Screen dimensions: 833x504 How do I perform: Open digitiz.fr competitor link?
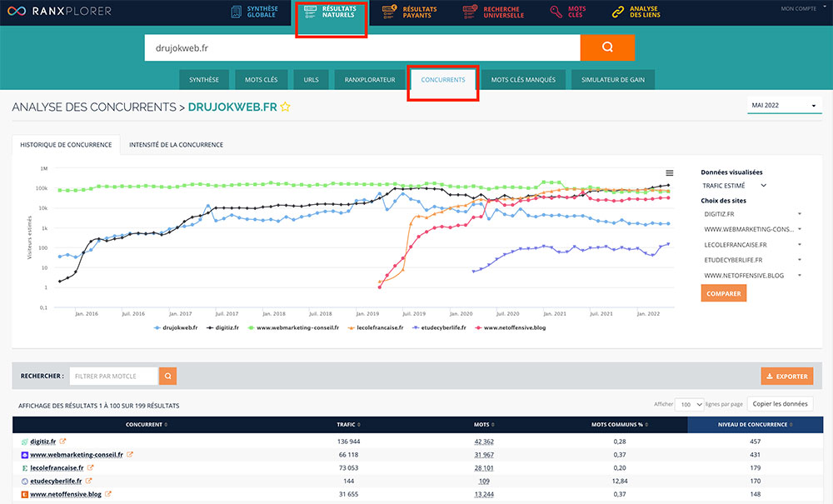43,442
